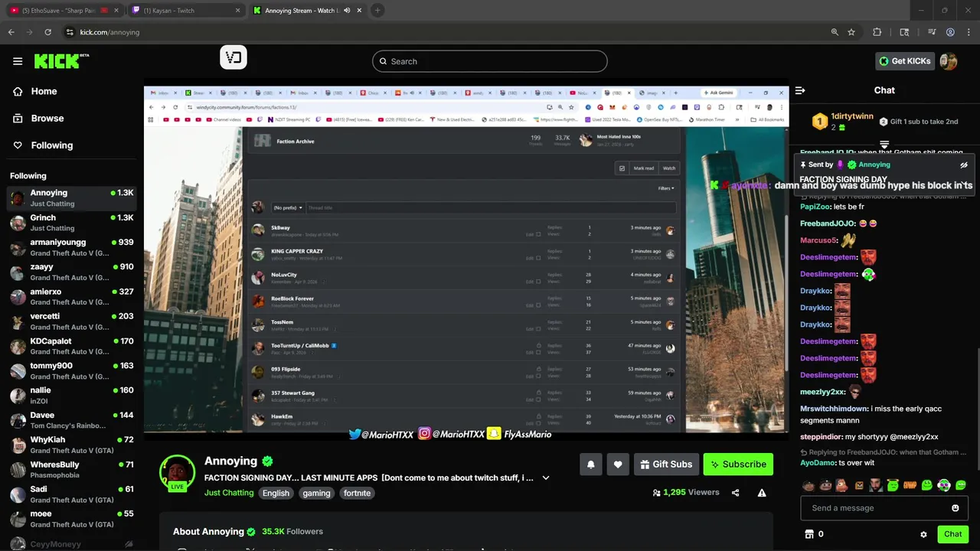Open Grinch channel in Following list
Image resolution: width=980 pixels, height=551 pixels.
(x=71, y=223)
